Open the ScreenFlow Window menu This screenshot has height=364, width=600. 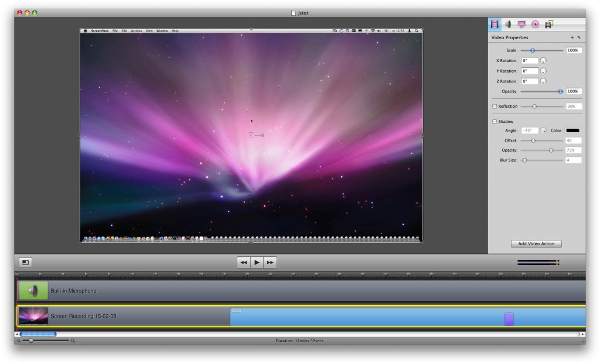pyautogui.click(x=162, y=30)
